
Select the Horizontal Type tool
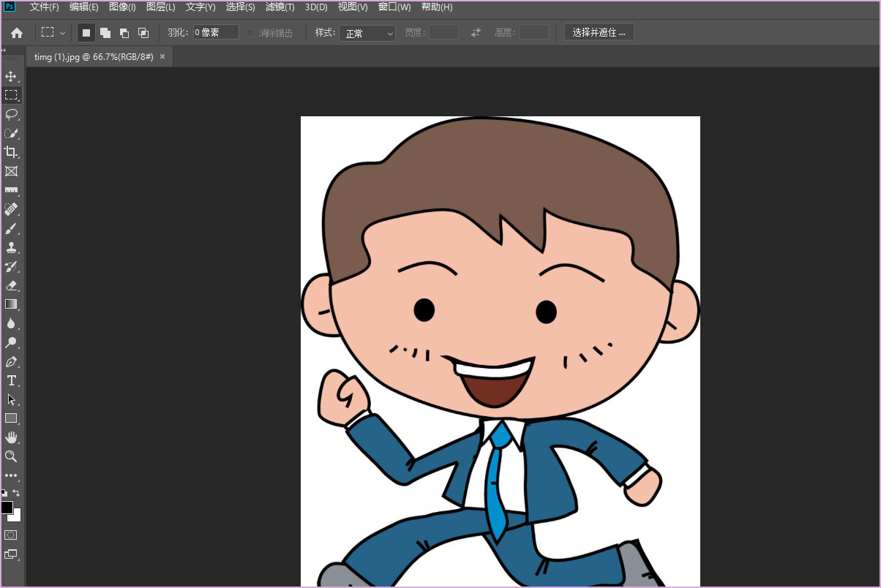pyautogui.click(x=11, y=380)
